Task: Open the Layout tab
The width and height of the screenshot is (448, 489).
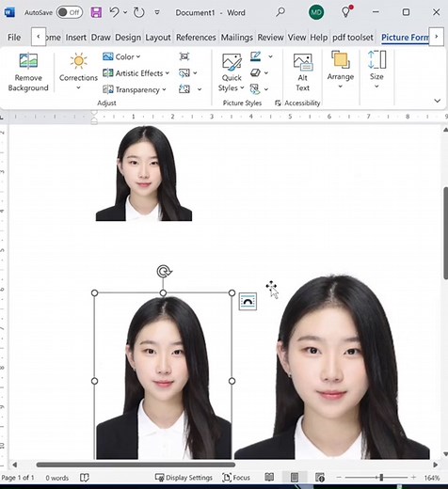Action: 158,38
